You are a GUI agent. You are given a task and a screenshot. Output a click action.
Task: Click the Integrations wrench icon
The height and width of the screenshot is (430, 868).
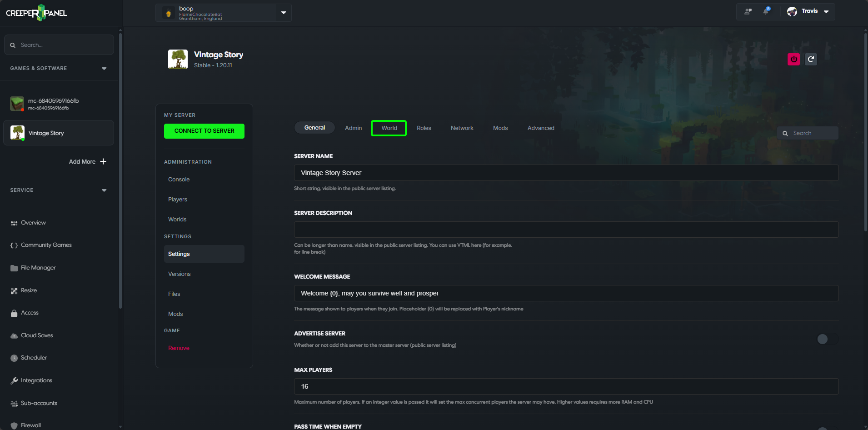click(x=14, y=381)
